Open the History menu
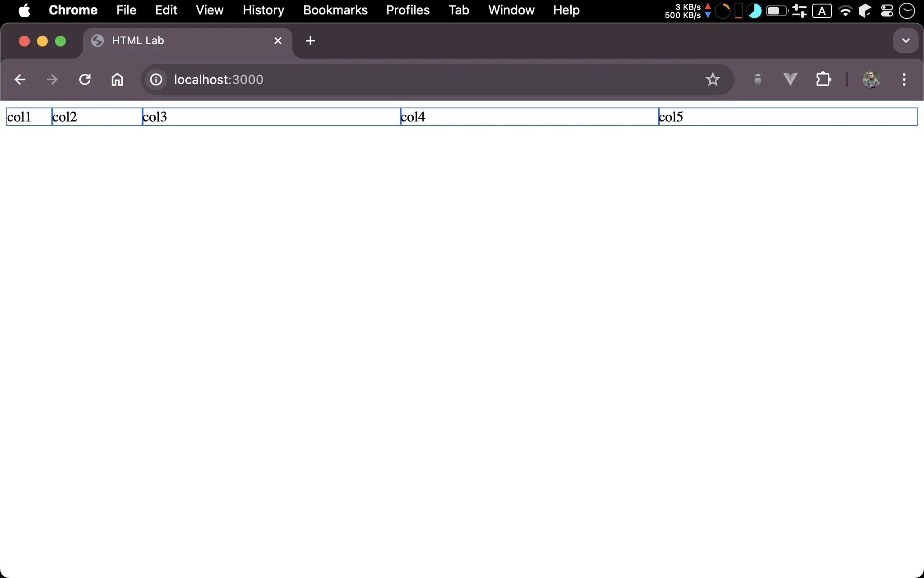This screenshot has height=578, width=924. point(263,10)
